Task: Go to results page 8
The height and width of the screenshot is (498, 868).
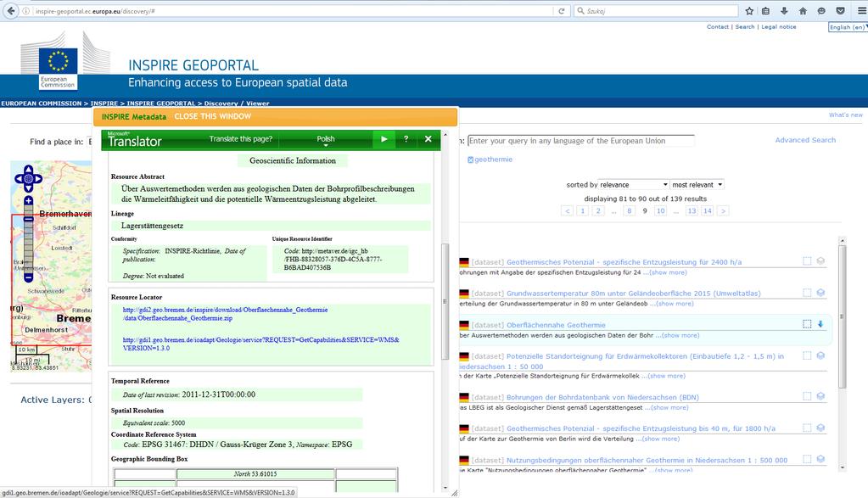Action: coord(629,210)
